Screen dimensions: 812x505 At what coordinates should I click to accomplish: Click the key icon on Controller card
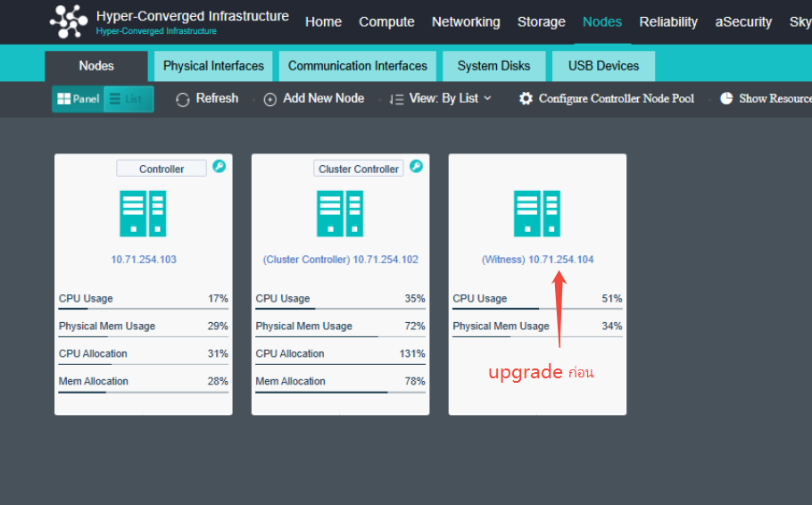[x=219, y=166]
